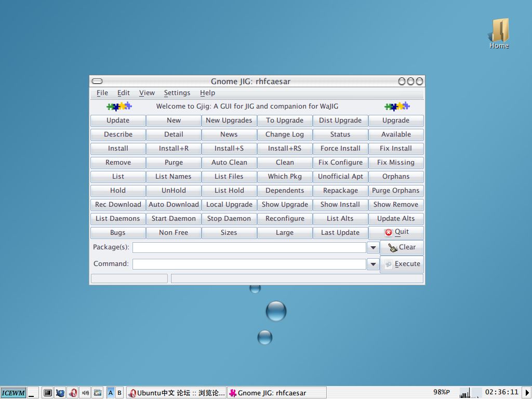Open the Help menu
The image size is (532, 399).
[x=207, y=93]
